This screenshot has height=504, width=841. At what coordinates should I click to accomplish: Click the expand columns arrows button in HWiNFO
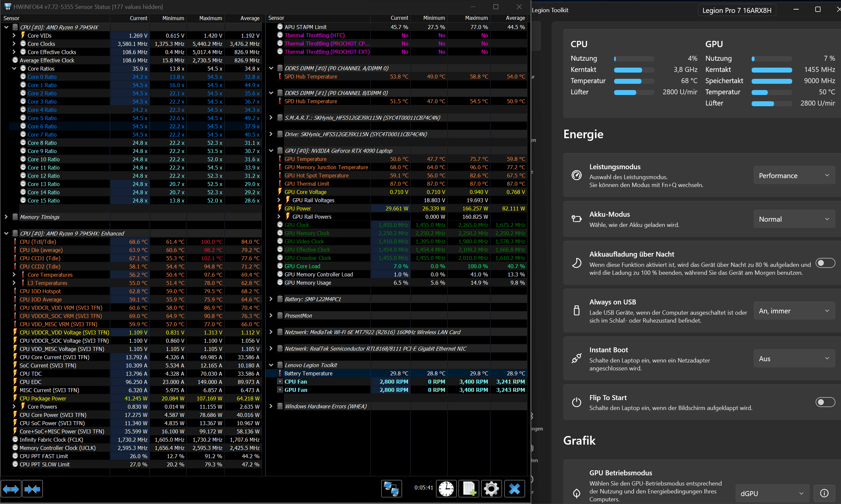click(11, 489)
